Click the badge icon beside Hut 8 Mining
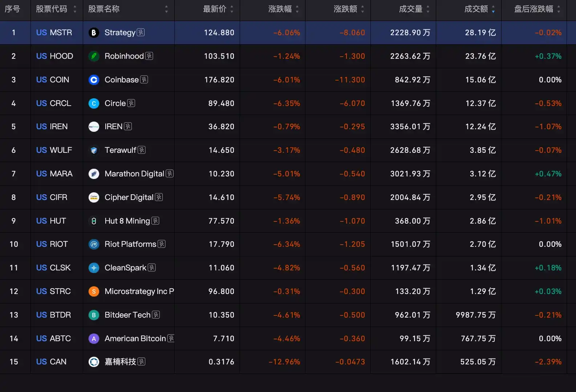The width and height of the screenshot is (576, 392). pyautogui.click(x=155, y=221)
